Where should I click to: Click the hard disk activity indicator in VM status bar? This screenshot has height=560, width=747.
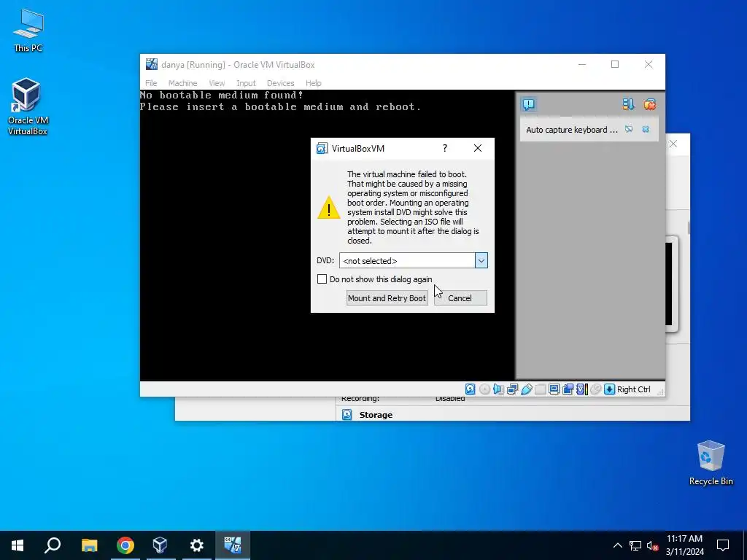(471, 389)
